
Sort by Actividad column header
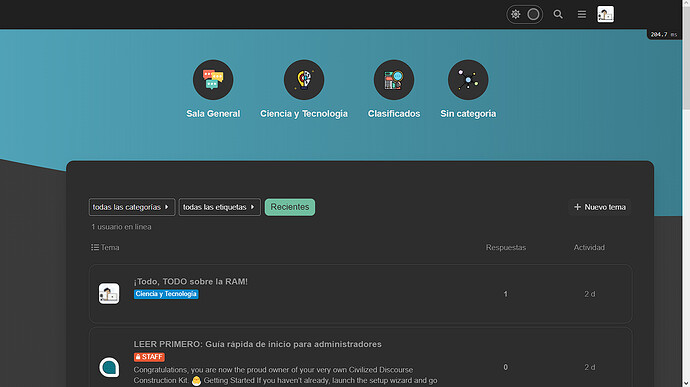pyautogui.click(x=589, y=247)
